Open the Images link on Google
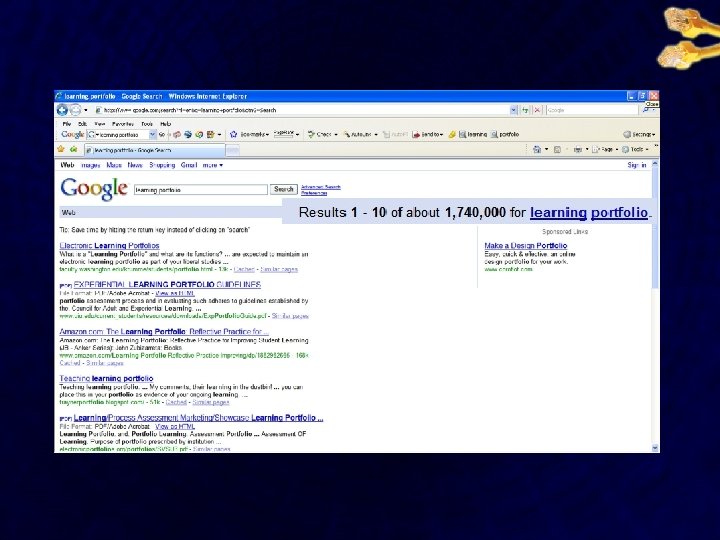This screenshot has width=720, height=540. pos(90,165)
